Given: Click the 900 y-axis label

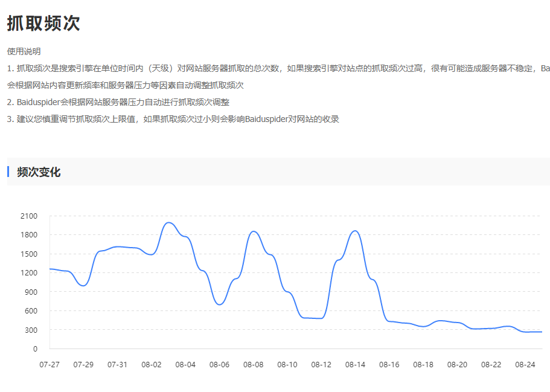Looking at the screenshot, I should (x=31, y=292).
